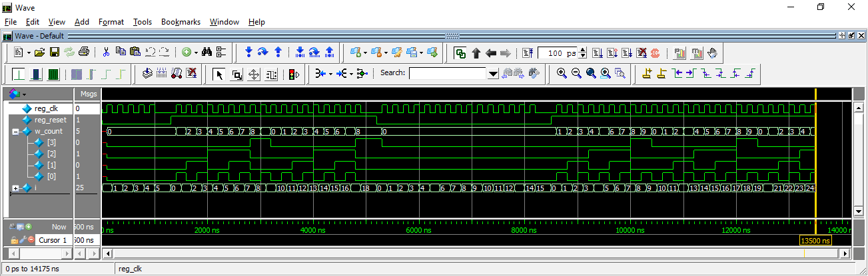Toggle lock on Cursor 1
Screen dimensions: 868x276
13,239
